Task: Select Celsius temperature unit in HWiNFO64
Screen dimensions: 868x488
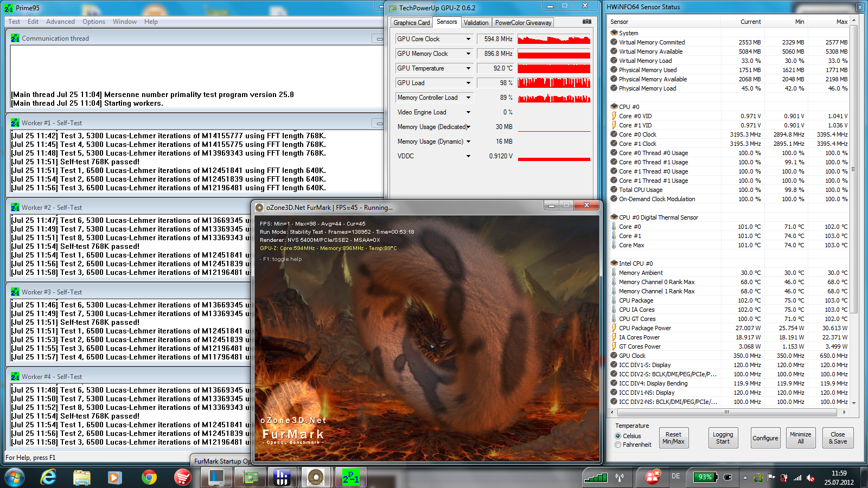Action: (x=618, y=436)
